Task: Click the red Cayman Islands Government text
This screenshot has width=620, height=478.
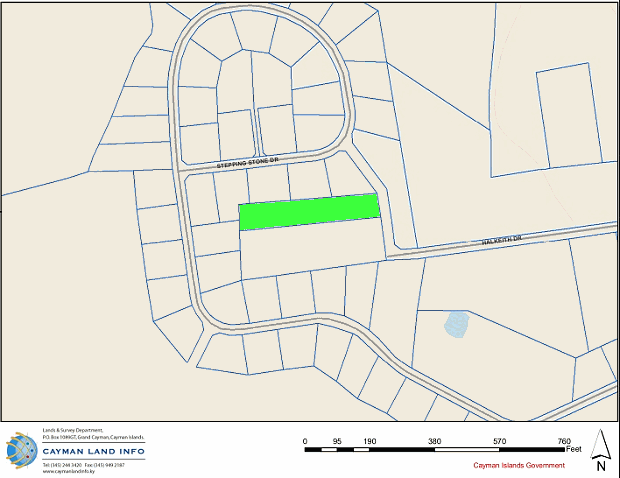Action: point(518,465)
